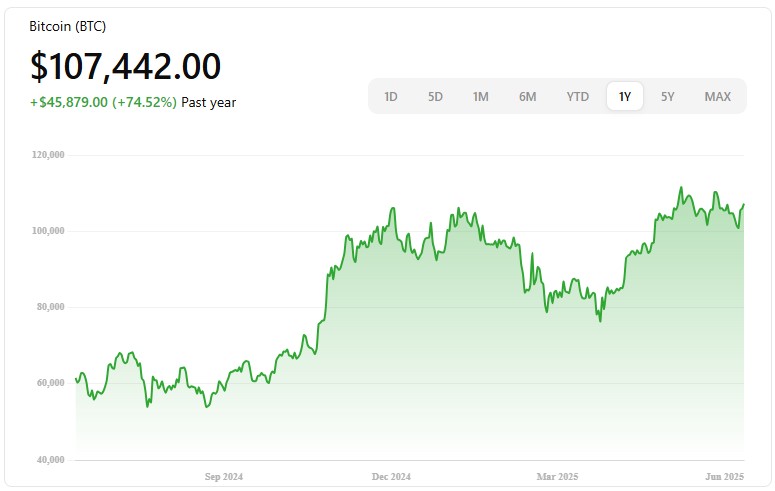Select the MAX time range

717,97
